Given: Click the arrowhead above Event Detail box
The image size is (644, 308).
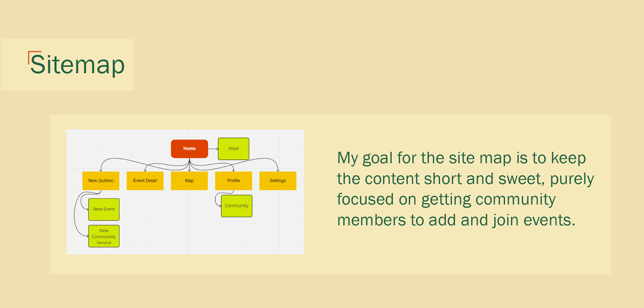Looking at the screenshot, I should coord(145,170).
